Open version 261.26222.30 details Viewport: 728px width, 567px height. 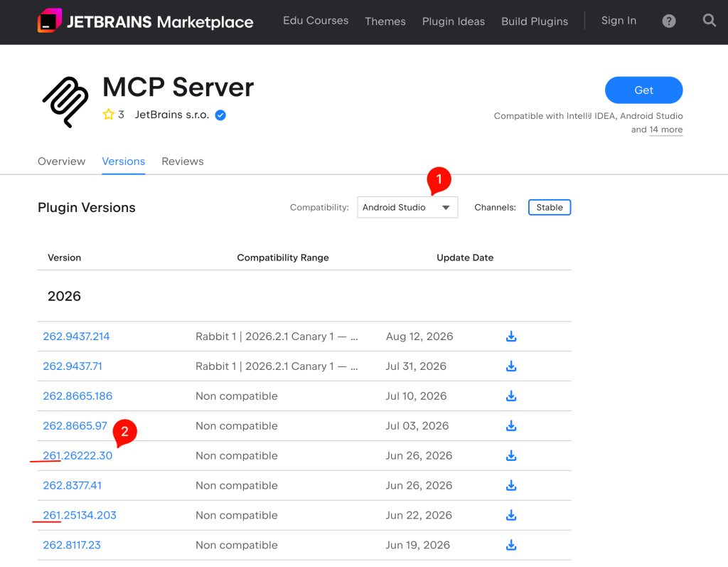tap(77, 455)
